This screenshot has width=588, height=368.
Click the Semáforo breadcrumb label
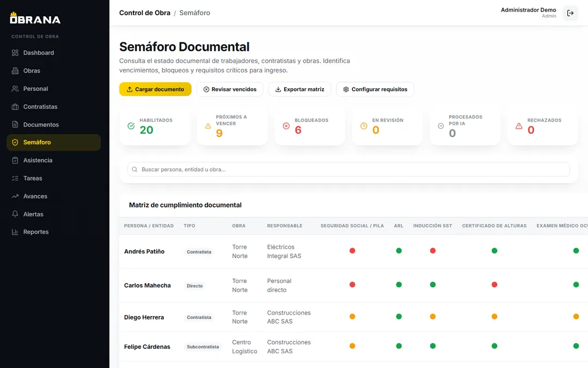point(194,13)
